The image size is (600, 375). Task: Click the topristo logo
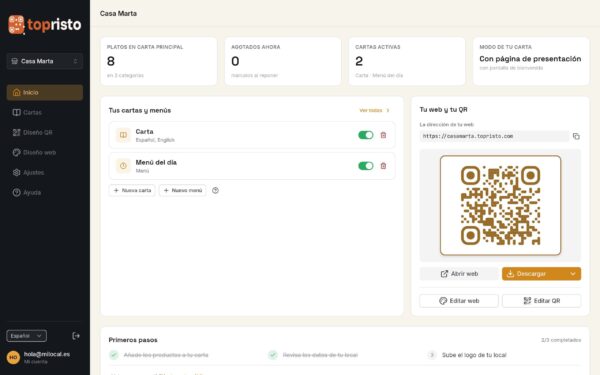click(x=45, y=25)
